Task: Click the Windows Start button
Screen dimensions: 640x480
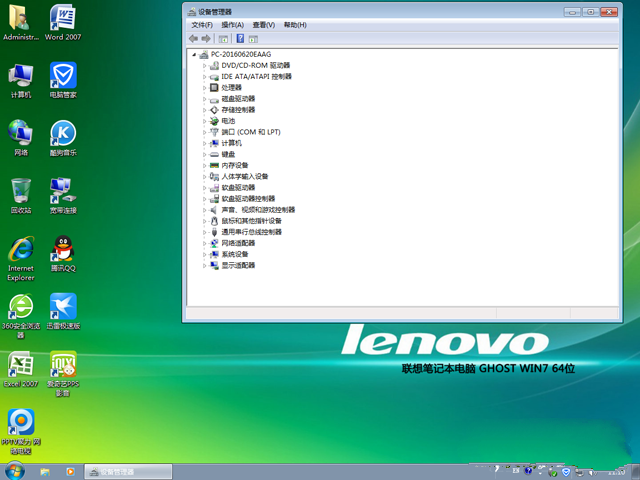Action: [14, 471]
